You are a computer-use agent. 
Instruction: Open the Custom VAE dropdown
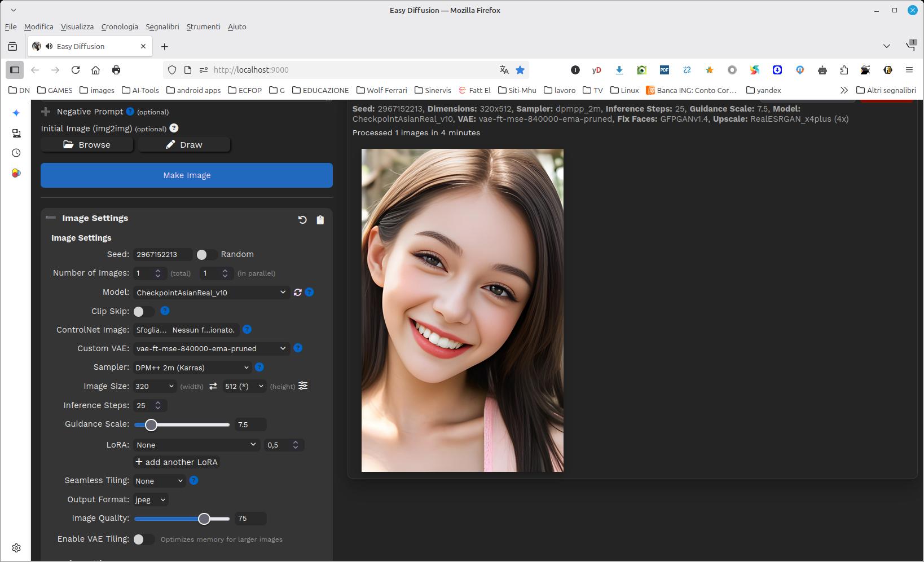(212, 348)
